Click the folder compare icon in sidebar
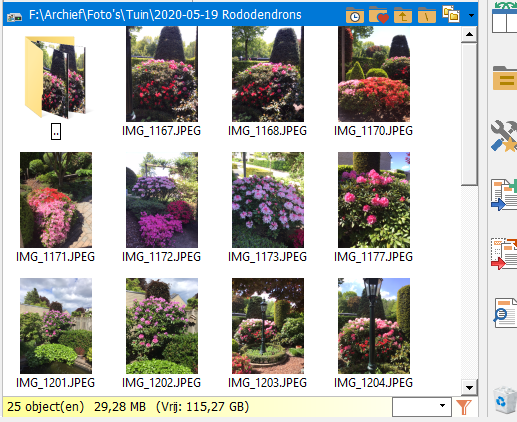 pos(505,78)
